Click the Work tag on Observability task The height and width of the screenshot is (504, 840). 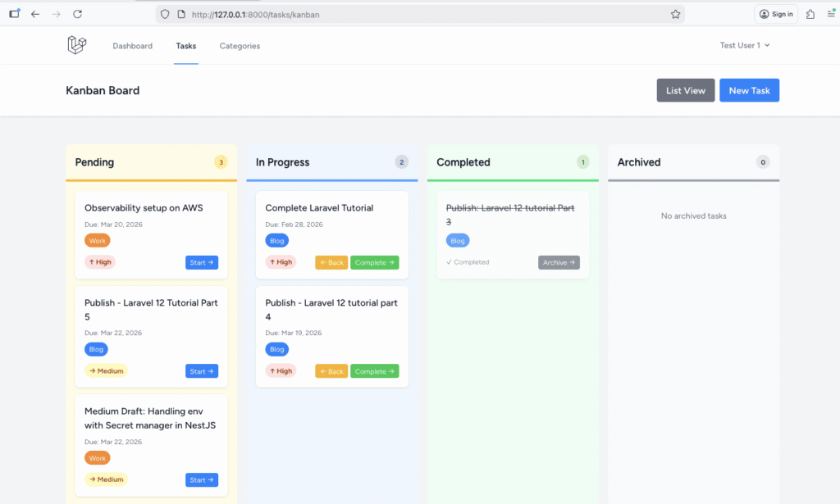97,240
